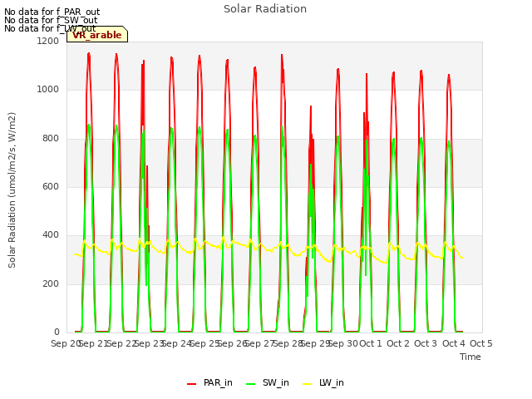Image resolution: width=532 pixels, height=399 pixels.
Task: Click the Sep 20 x-axis tick label
Action: click(65, 343)
